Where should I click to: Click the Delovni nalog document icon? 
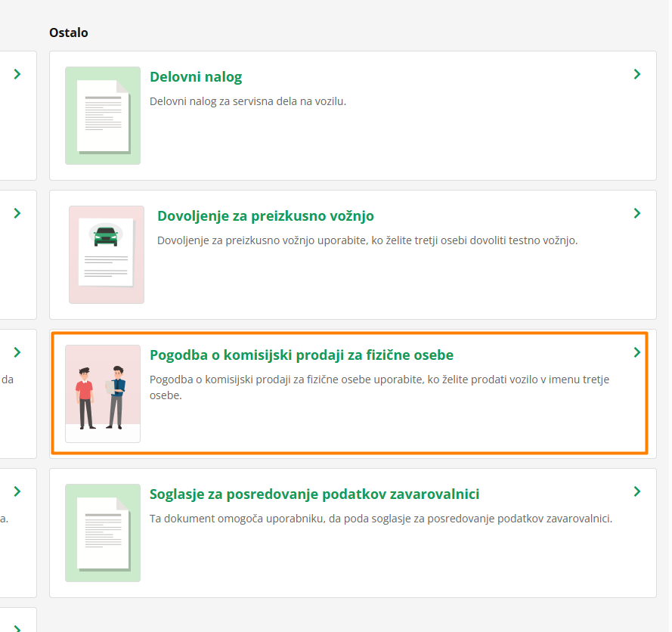point(103,116)
